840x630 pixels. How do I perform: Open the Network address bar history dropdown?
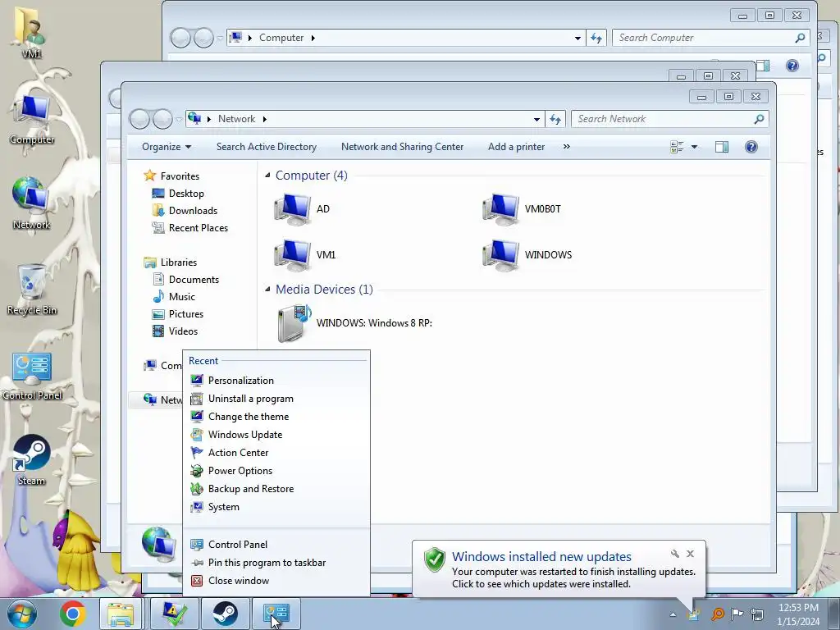point(536,119)
